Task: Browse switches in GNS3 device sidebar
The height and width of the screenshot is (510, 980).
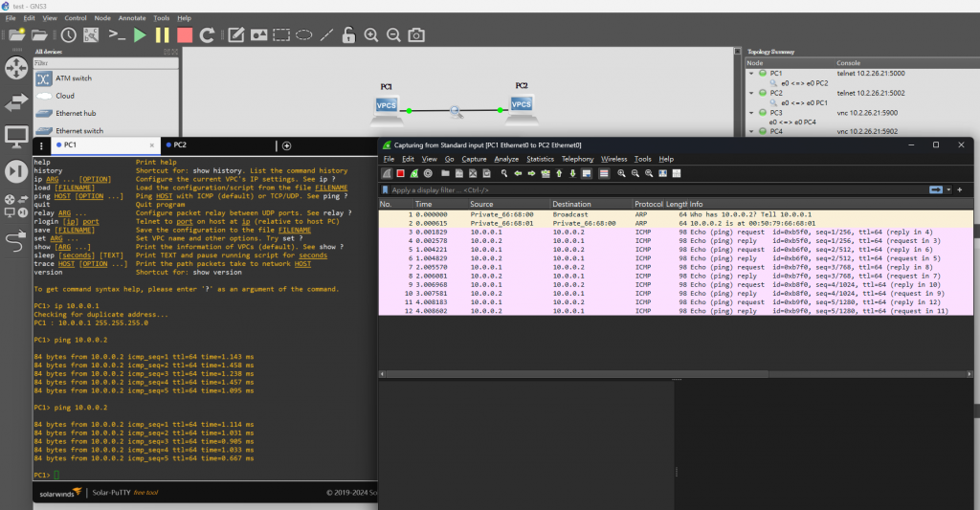Action: pos(16,102)
